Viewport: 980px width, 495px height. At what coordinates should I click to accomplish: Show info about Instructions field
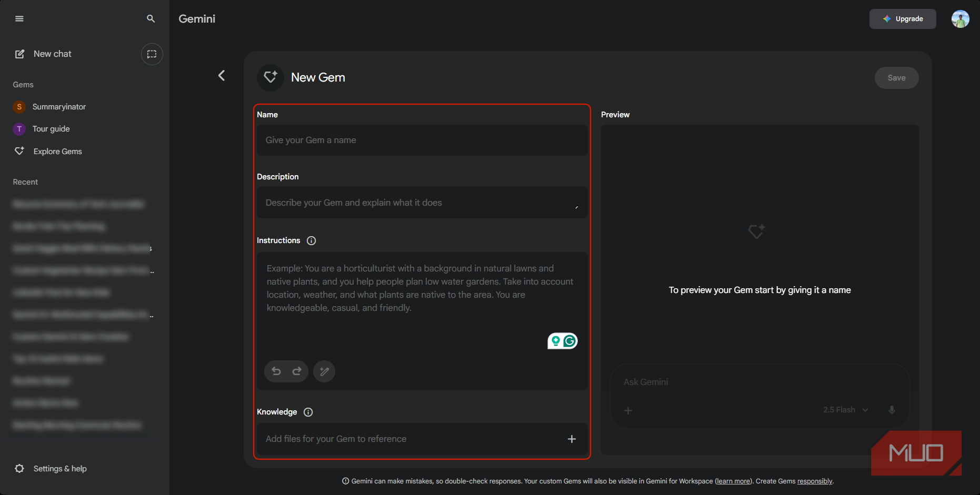pos(312,241)
